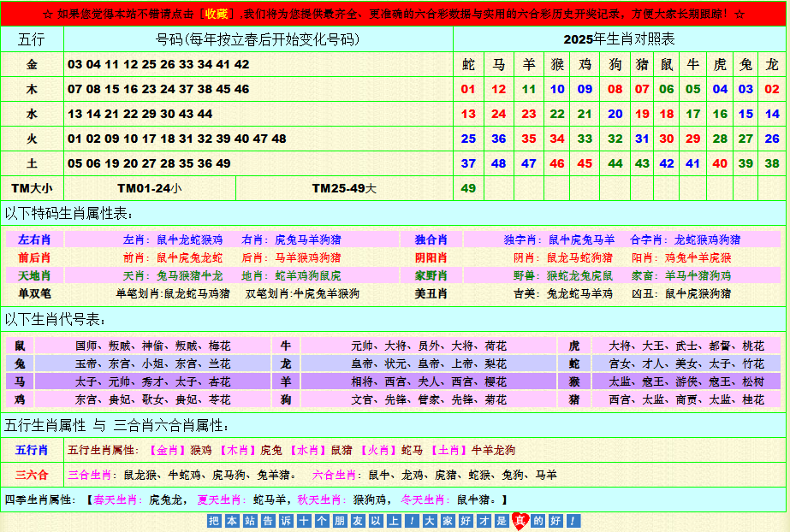Click the 把 tile in the bottom banner

(214, 520)
